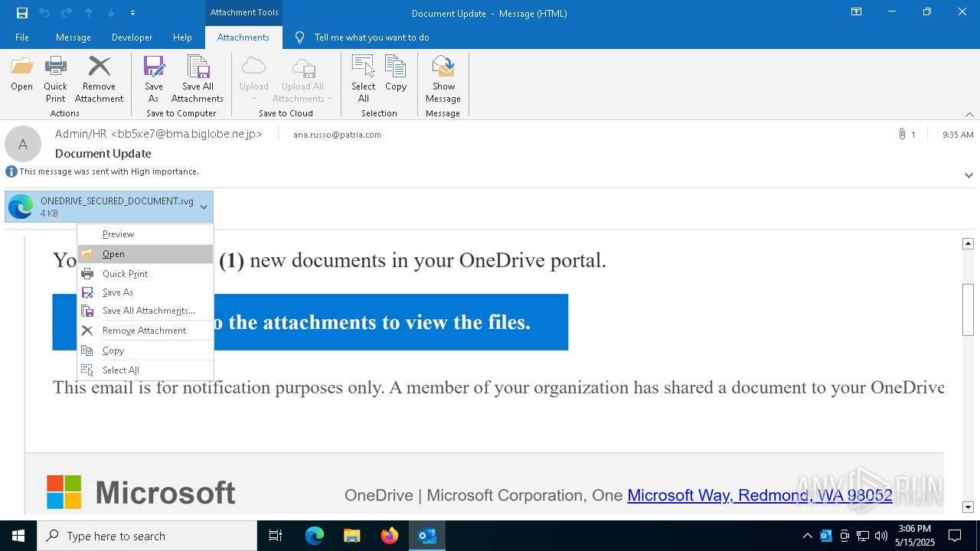Choose Save As from context menu
Viewport: 980px width, 551px height.
pos(145,292)
